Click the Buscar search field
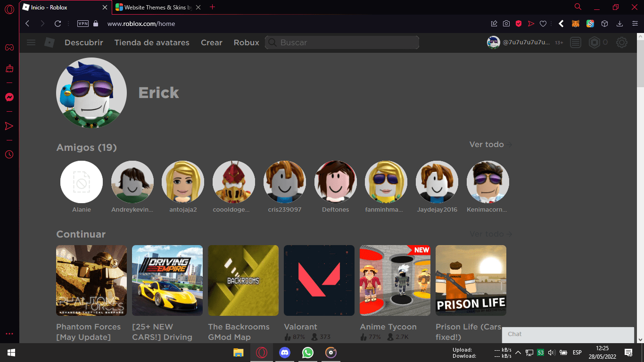 tap(341, 42)
